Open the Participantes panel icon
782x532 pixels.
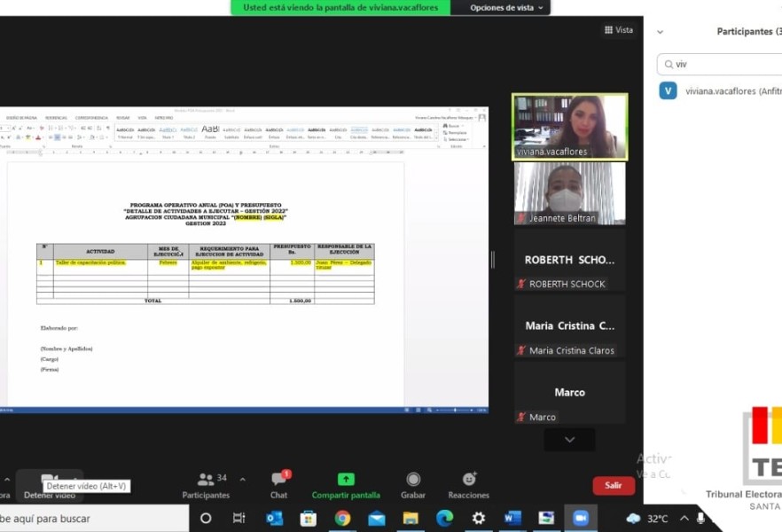click(205, 480)
